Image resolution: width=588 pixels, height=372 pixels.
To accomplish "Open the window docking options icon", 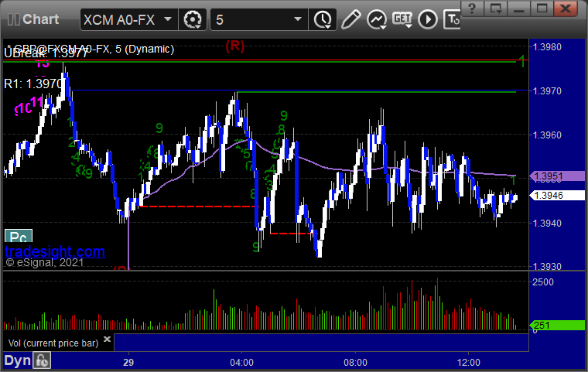I will tap(495, 9).
